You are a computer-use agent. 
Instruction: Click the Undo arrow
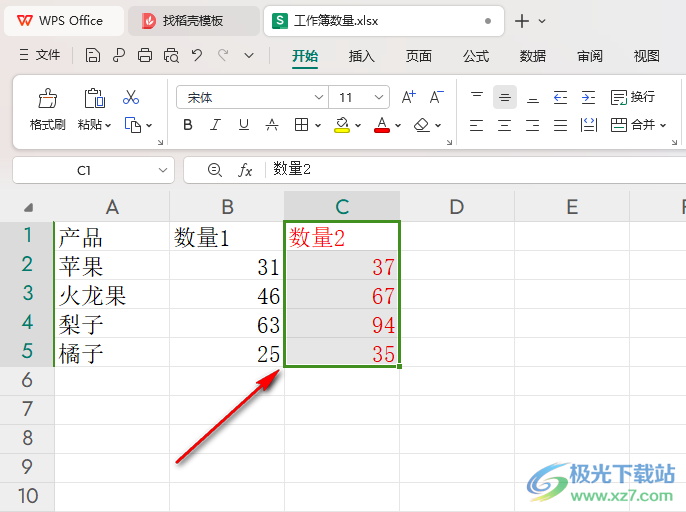tap(197, 56)
